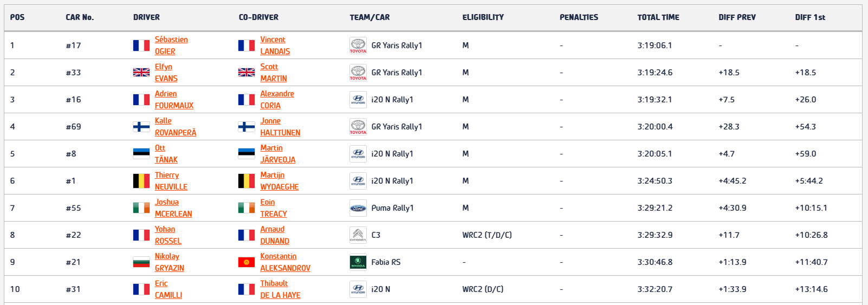Click the Irish flag beside Joshua McErlean
The image size is (868, 305).
coord(141,208)
